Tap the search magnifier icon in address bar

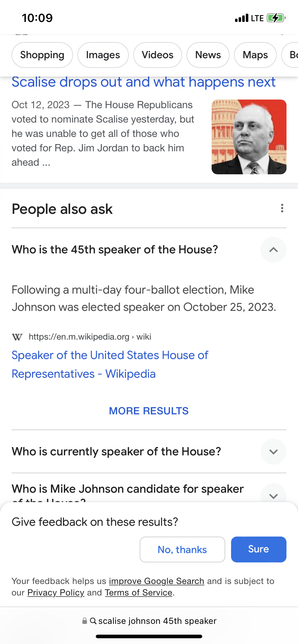pos(93,621)
